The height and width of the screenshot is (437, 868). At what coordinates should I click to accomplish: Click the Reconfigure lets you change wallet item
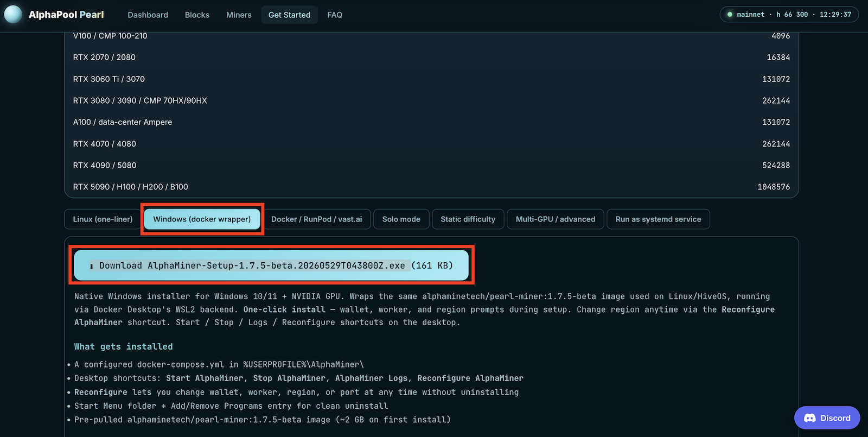pos(296,392)
